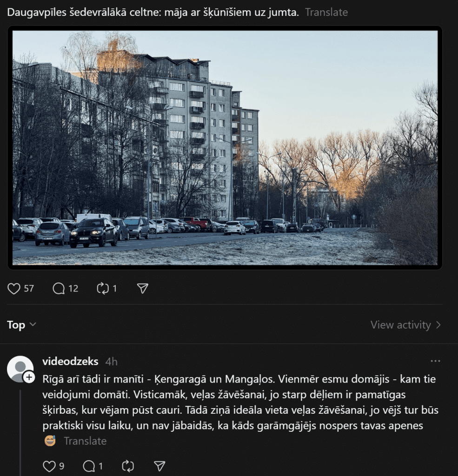Click the chevron beside View activity

[x=438, y=325]
